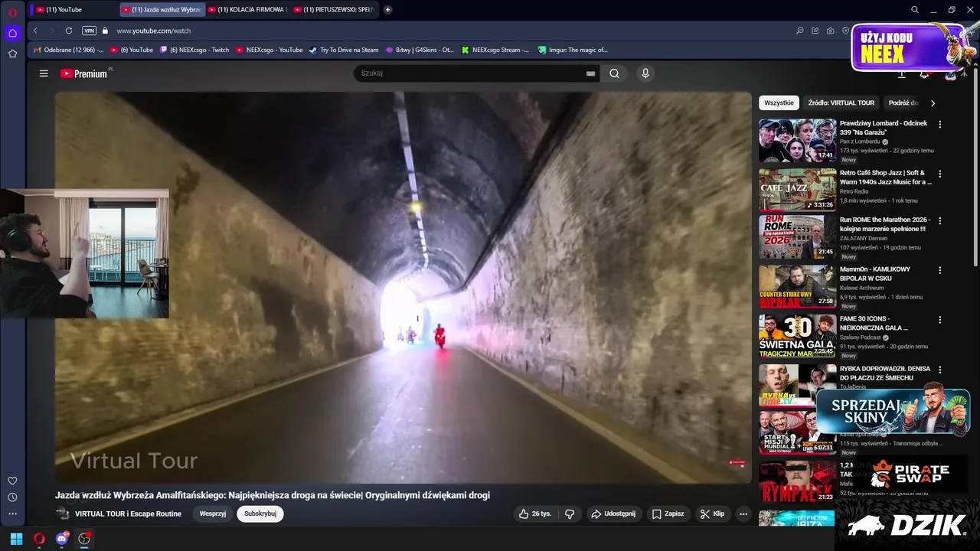Open the ad blocker shield icon
980x551 pixels.
click(845, 31)
